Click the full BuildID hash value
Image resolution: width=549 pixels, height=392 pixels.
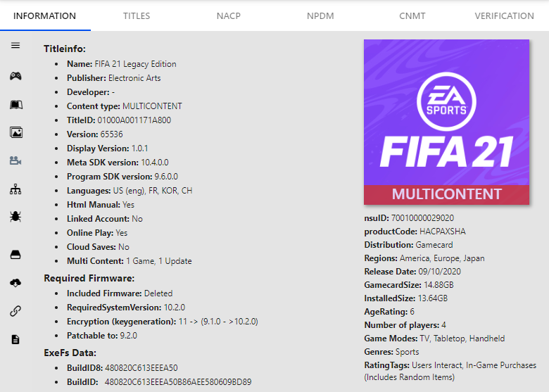pyautogui.click(x=178, y=382)
